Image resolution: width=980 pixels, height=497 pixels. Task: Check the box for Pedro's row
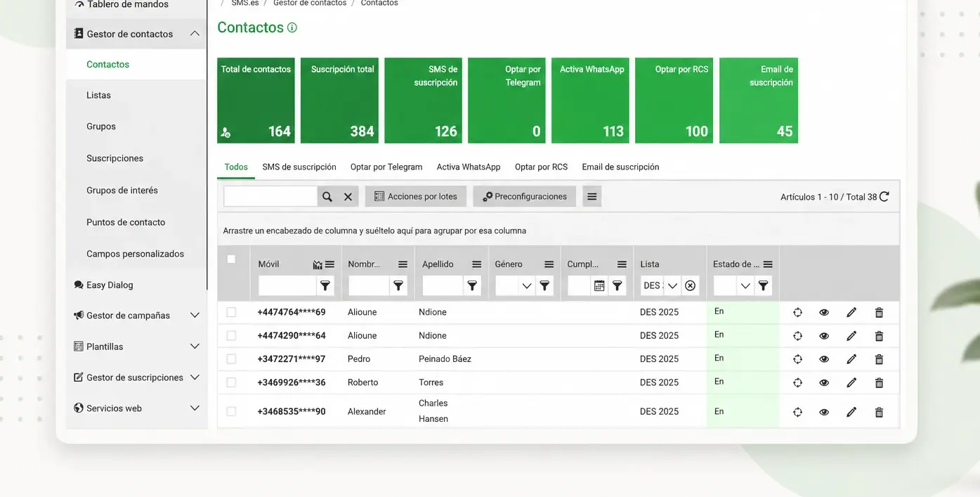tap(231, 359)
